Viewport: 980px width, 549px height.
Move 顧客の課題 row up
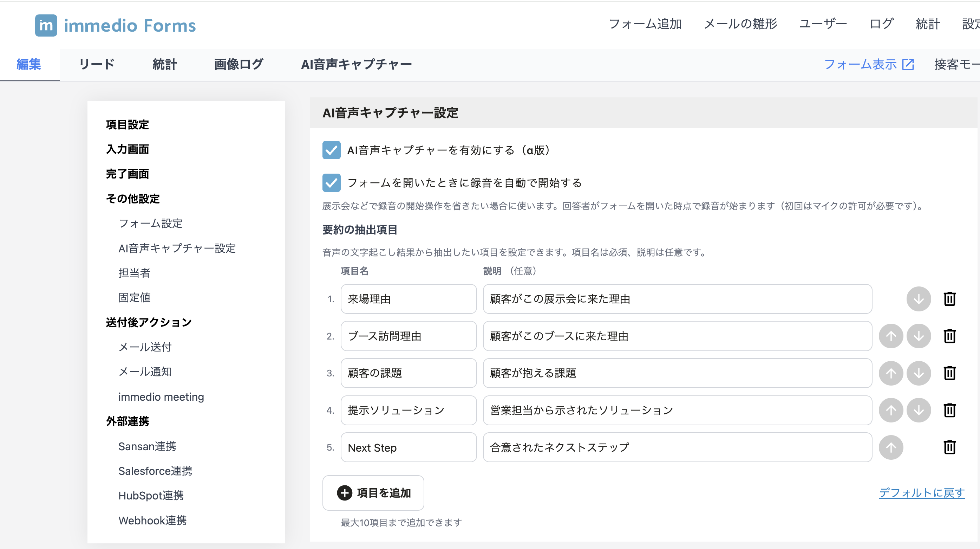click(x=890, y=373)
